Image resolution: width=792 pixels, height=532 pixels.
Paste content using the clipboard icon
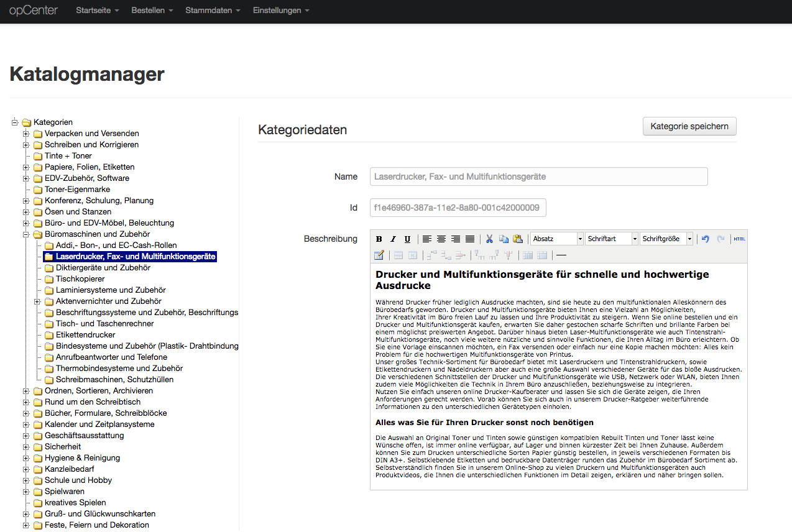[518, 239]
